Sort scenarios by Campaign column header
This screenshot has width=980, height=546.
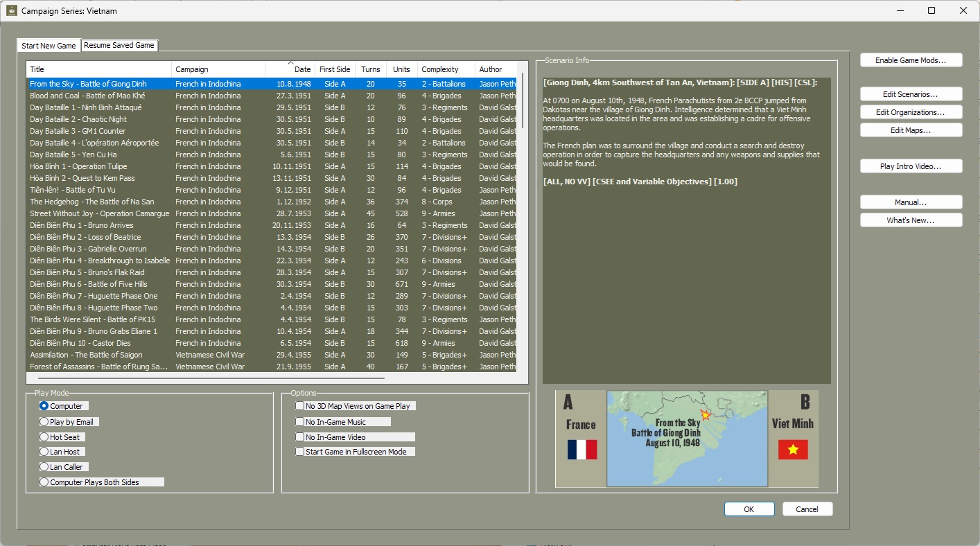(218, 69)
